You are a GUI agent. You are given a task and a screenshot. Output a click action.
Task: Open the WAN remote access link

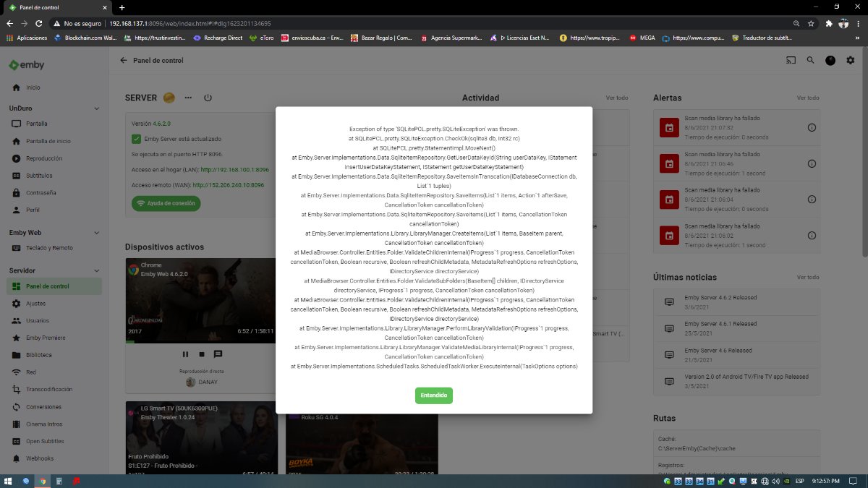click(229, 185)
